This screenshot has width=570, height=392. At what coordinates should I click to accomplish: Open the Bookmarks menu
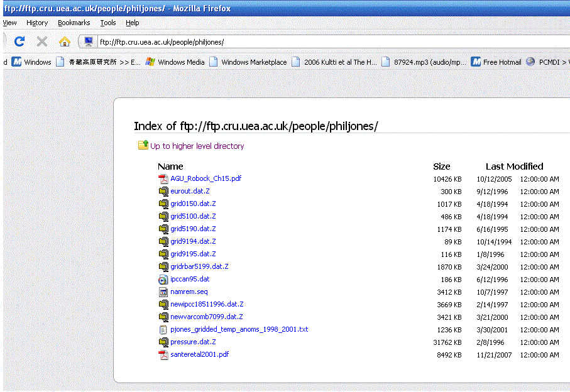pyautogui.click(x=74, y=23)
